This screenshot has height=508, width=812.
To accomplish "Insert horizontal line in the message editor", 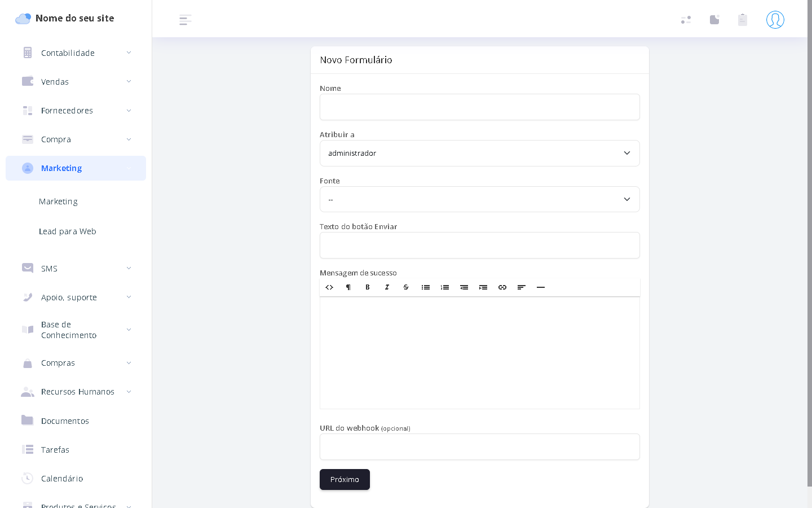I will point(541,287).
